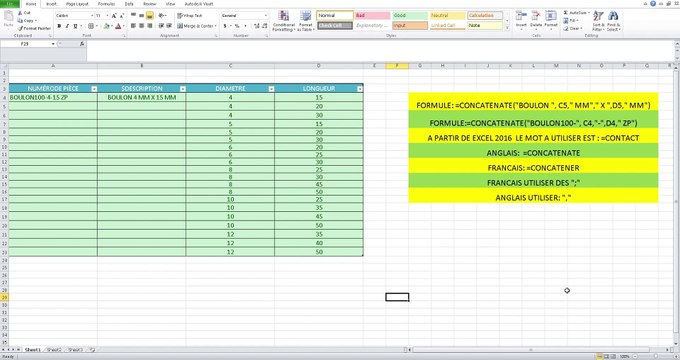Viewport: 680px width, 360px height.
Task: Click the Top Align icon
Action: [133, 16]
